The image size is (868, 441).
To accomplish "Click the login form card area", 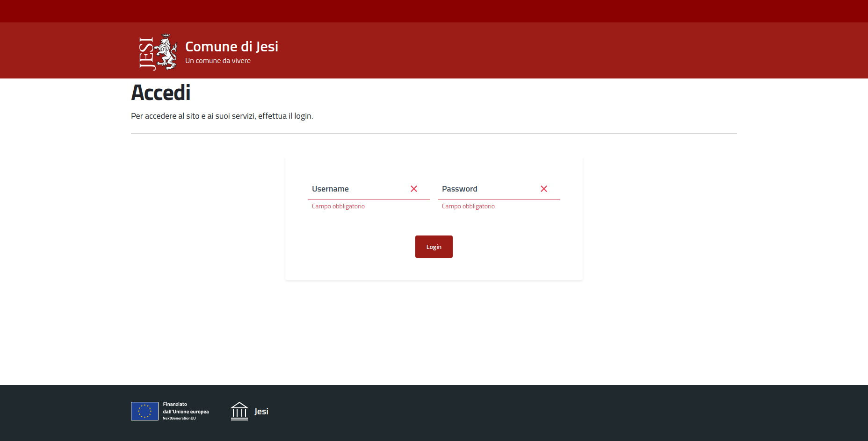I will click(434, 218).
